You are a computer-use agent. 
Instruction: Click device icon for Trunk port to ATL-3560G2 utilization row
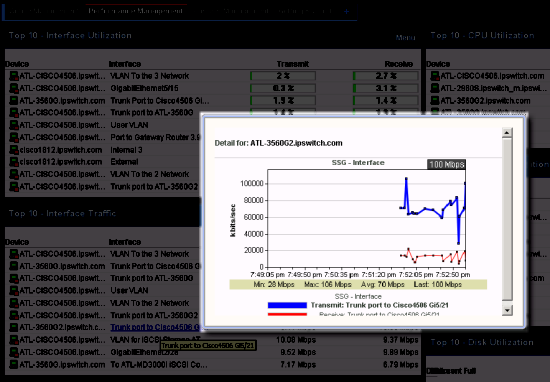(x=14, y=186)
